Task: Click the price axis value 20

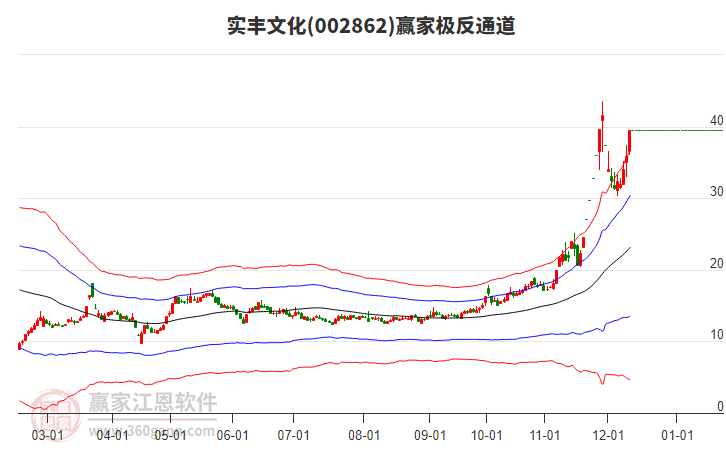Action: (x=716, y=263)
